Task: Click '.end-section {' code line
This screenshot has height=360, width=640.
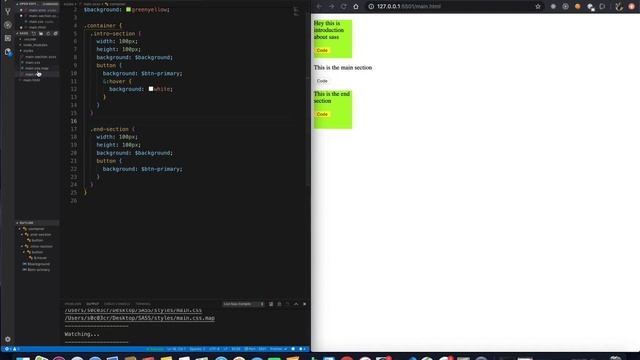Action: [113, 129]
